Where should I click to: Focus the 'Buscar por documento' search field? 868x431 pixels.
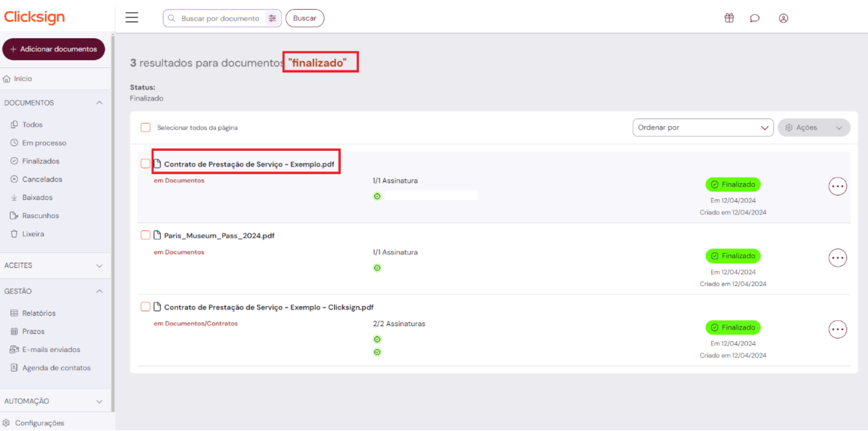click(220, 19)
